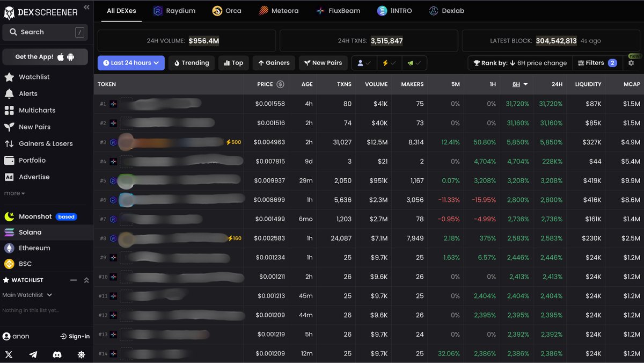Toggle the ads megaphone filter

click(x=414, y=63)
